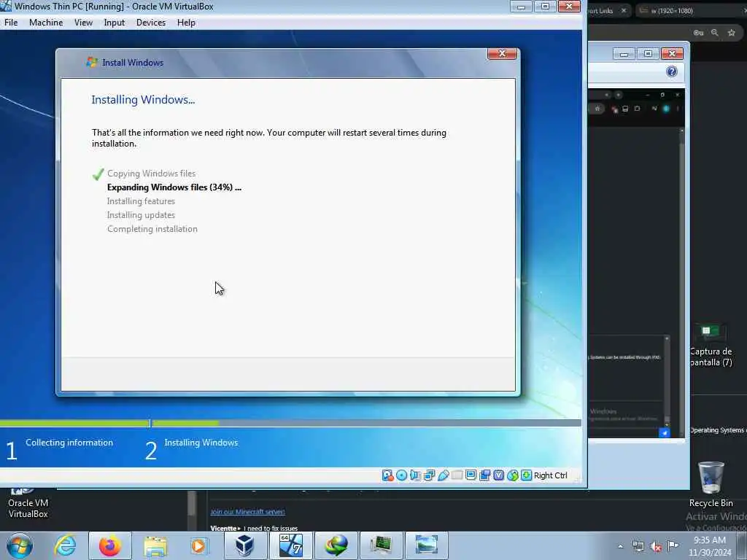Open Action Center flag in system tray
The height and width of the screenshot is (560, 747).
pyautogui.click(x=673, y=546)
